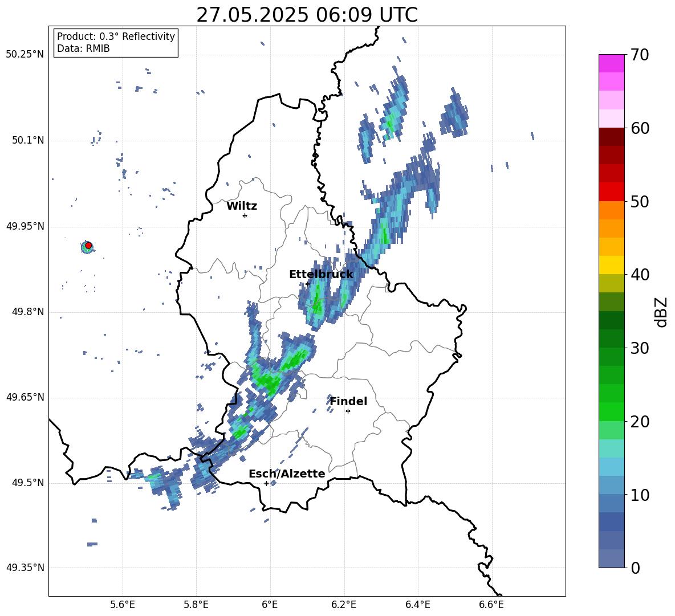Click the Esch/Alzette location cross marker
675x616 pixels.
(266, 483)
